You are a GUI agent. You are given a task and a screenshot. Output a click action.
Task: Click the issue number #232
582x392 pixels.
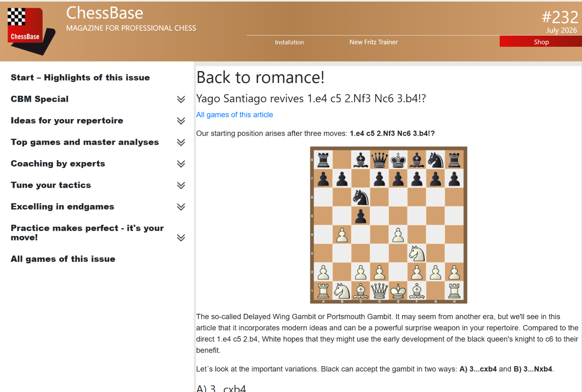[x=560, y=17]
